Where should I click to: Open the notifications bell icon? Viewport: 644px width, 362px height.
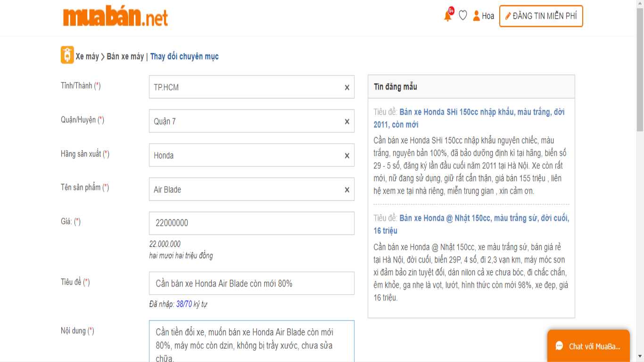(448, 16)
